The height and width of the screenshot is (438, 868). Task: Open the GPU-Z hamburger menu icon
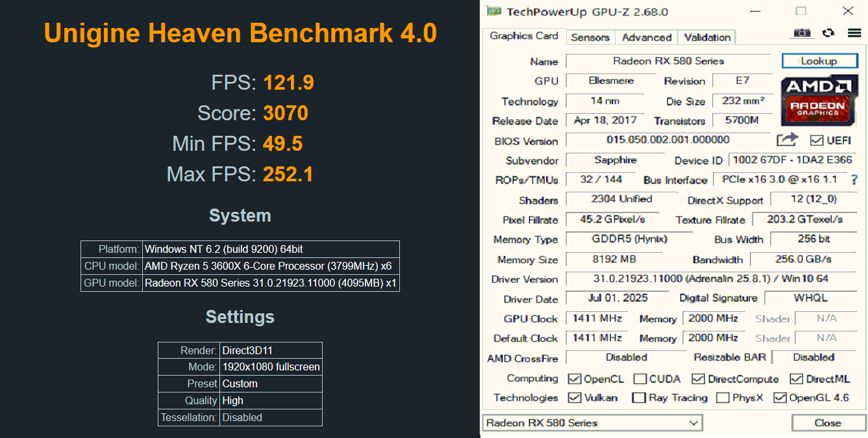click(x=854, y=32)
